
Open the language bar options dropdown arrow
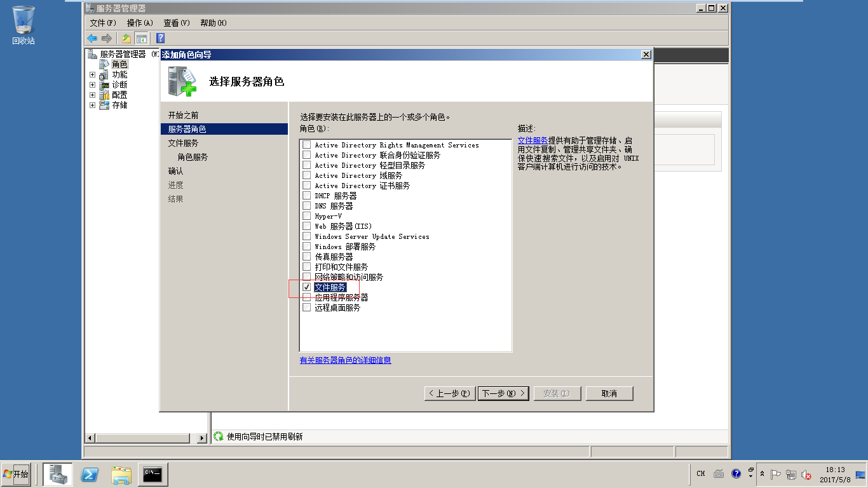[x=750, y=476]
